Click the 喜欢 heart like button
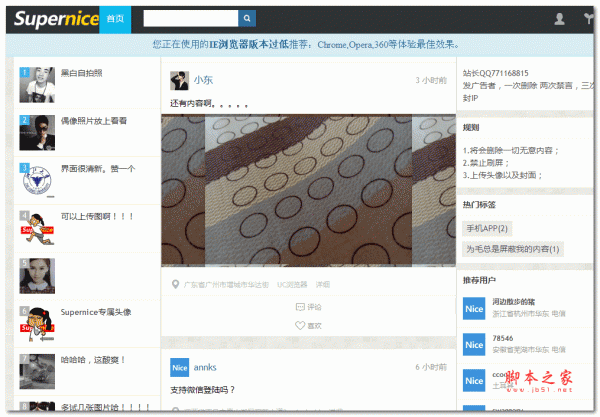This screenshot has height=417, width=600. (x=308, y=326)
